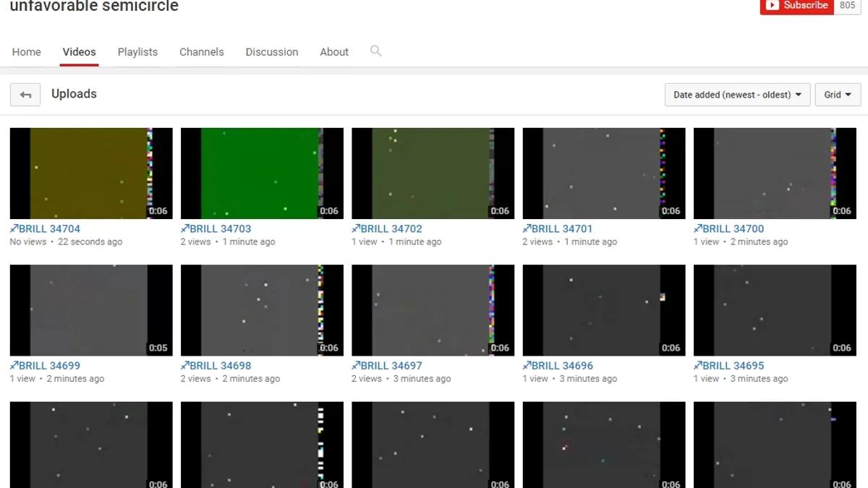The image size is (868, 488).
Task: Open the BRILL 34701 video link
Action: (558, 228)
